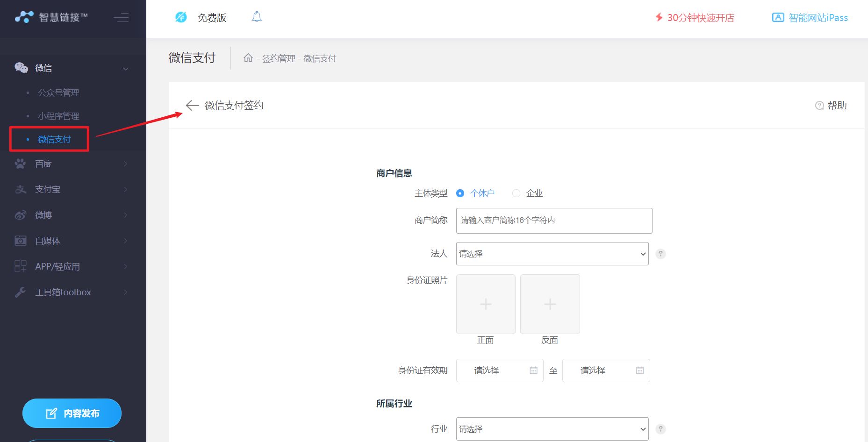
Task: Click the help question-mark icon beside 帮助
Action: (x=819, y=106)
